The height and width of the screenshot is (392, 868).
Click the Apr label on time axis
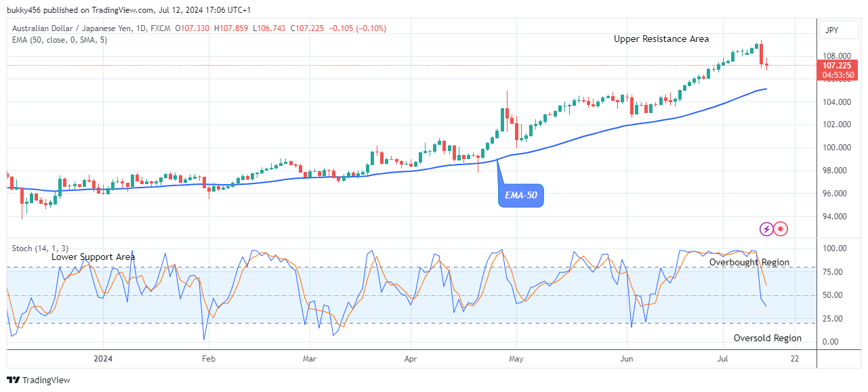coord(411,358)
